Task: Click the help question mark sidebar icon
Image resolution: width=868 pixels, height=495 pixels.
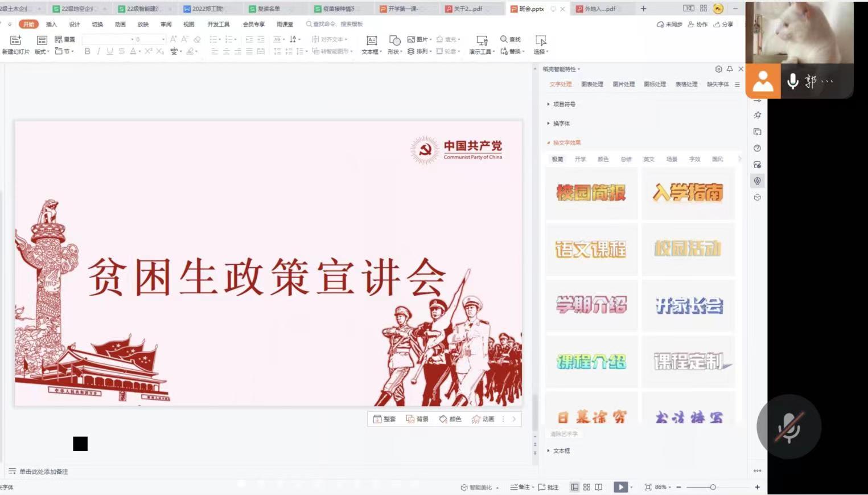Action: click(x=757, y=148)
